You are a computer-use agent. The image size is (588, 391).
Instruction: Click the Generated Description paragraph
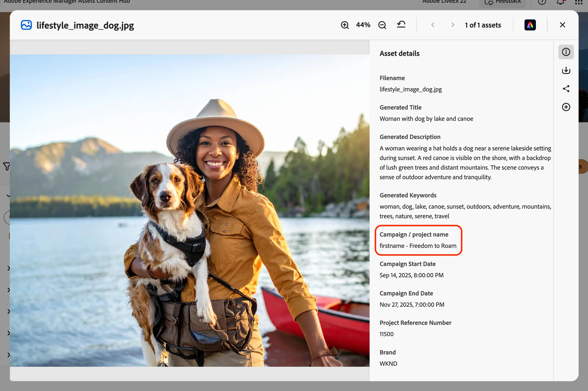tap(465, 163)
